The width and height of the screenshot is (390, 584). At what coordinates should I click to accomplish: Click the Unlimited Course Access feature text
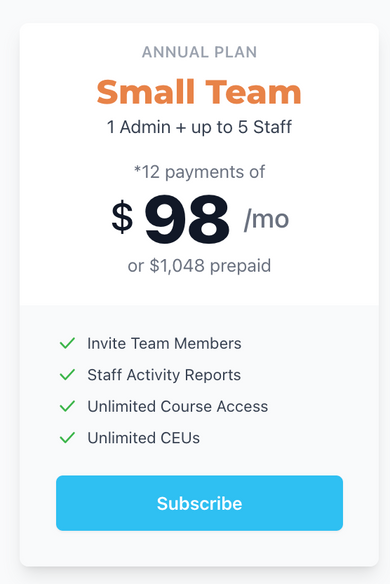pos(178,406)
